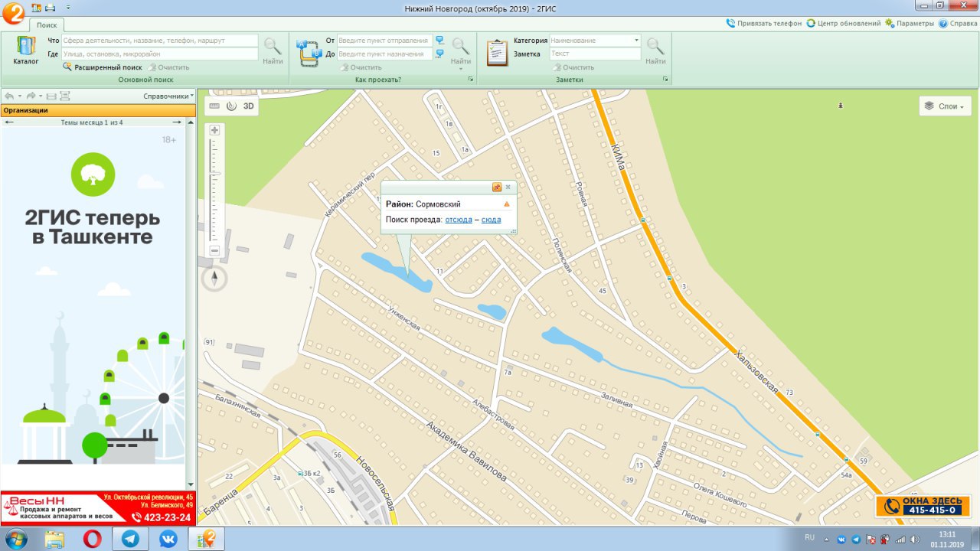This screenshot has width=980, height=551.
Task: Click the orange warning triangle in the popup
Action: point(506,204)
